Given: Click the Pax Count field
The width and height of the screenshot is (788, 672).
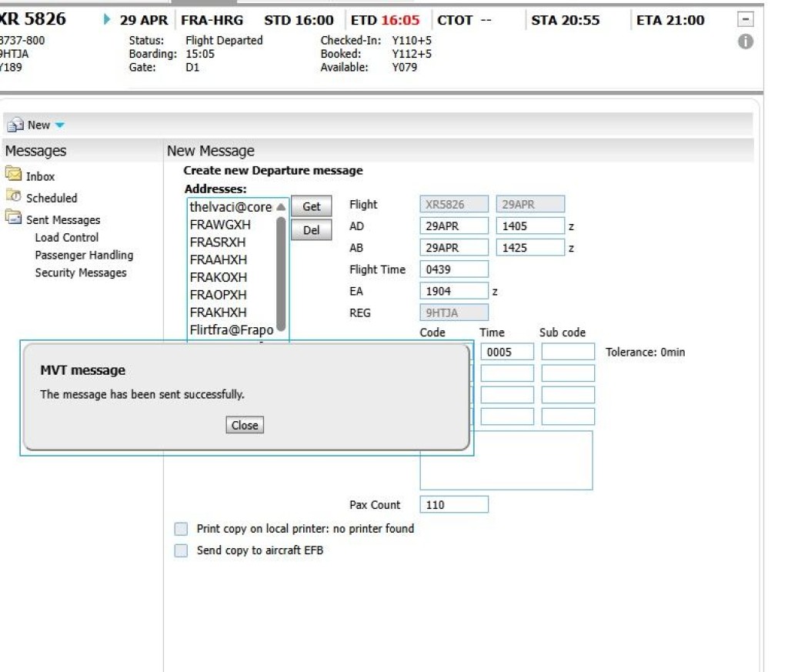Looking at the screenshot, I should [454, 505].
